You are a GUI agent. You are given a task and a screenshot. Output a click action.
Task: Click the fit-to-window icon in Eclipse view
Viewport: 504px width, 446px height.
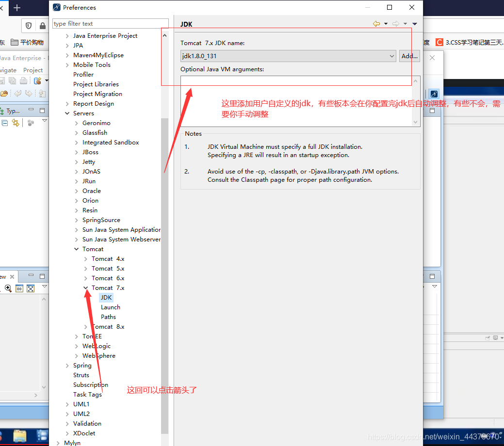31,288
